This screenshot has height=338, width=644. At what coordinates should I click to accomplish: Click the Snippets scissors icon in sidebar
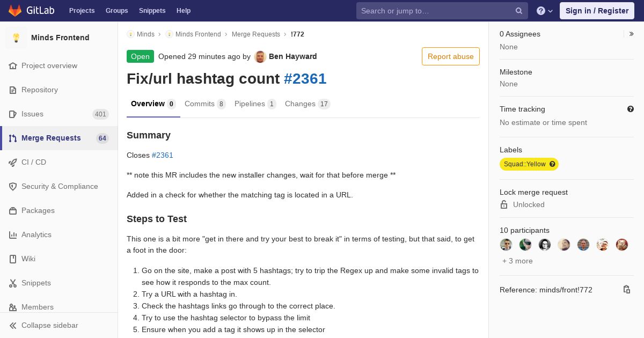[x=13, y=283]
